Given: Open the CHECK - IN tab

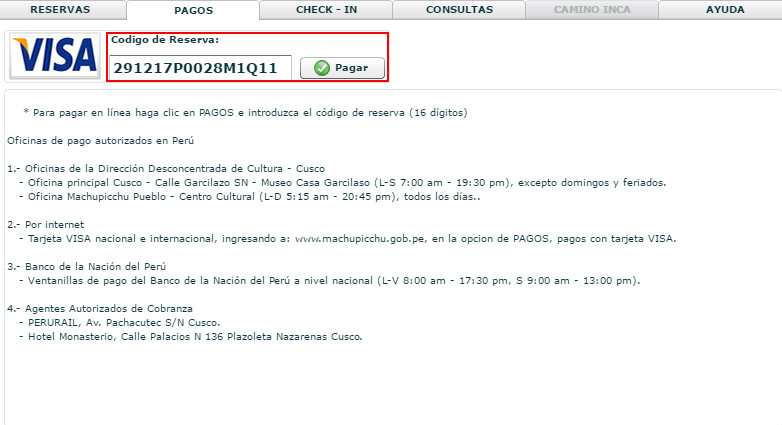Looking at the screenshot, I should [x=326, y=9].
